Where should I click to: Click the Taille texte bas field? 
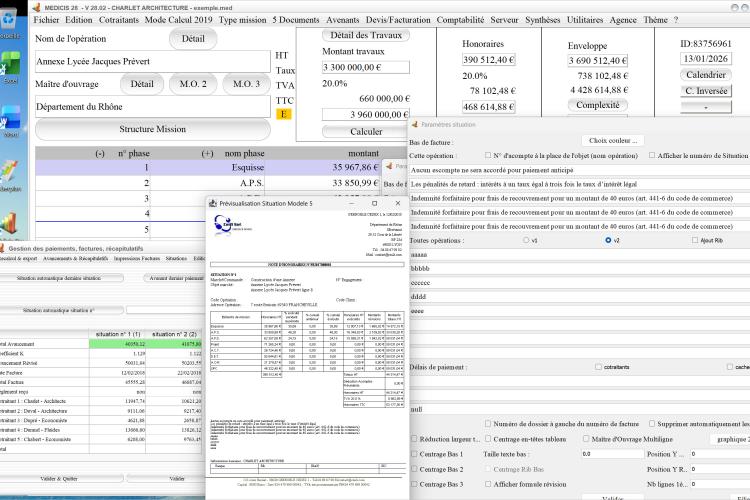pos(612,454)
